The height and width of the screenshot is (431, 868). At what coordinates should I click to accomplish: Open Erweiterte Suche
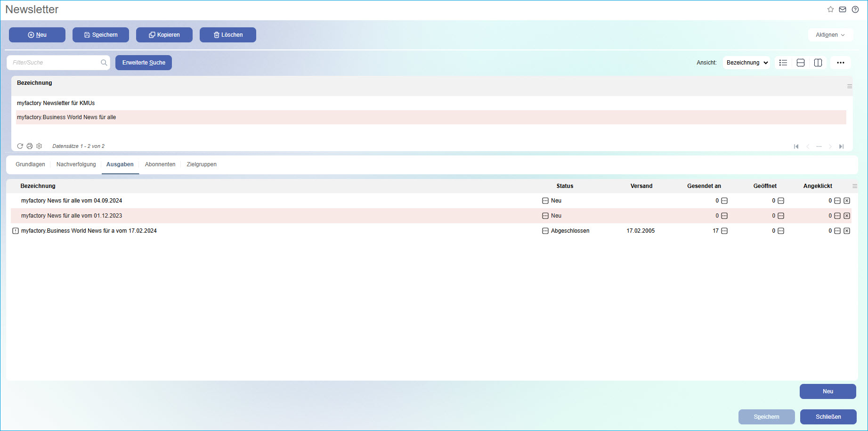[x=144, y=63]
